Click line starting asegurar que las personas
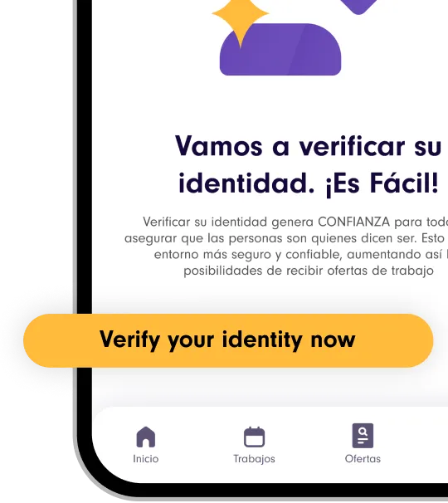Image resolution: width=448 pixels, height=503 pixels. [286, 238]
